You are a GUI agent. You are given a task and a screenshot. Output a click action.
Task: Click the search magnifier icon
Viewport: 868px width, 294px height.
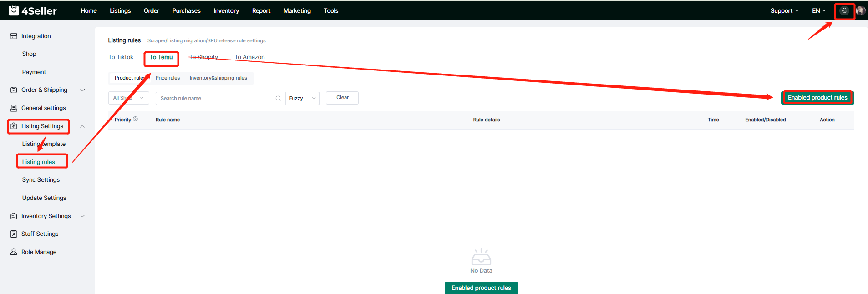(278, 98)
